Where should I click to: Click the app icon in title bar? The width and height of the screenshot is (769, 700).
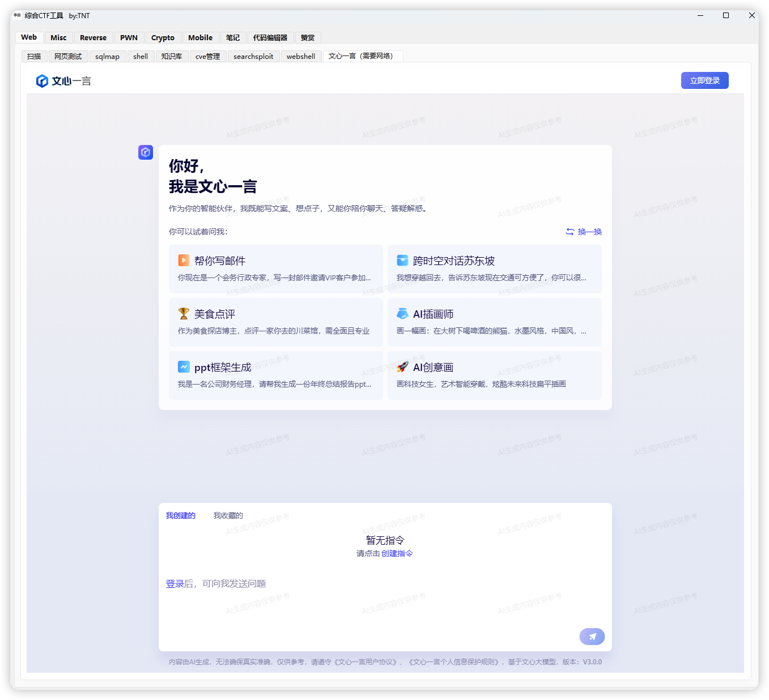[x=17, y=15]
